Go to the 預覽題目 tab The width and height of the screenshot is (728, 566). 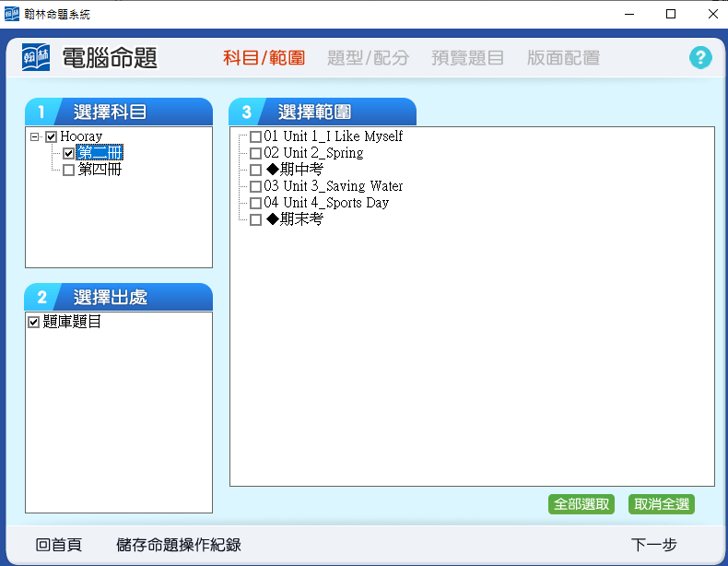pos(467,58)
